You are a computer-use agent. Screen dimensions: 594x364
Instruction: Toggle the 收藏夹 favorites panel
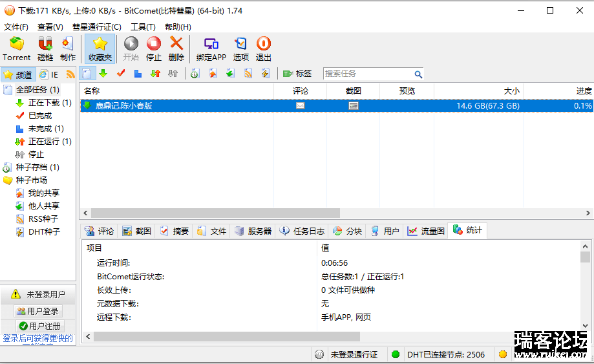click(x=100, y=49)
